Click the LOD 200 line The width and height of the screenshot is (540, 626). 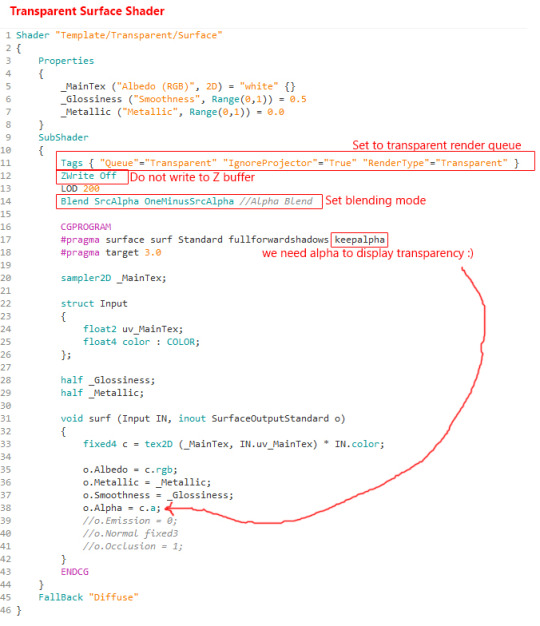[80, 188]
